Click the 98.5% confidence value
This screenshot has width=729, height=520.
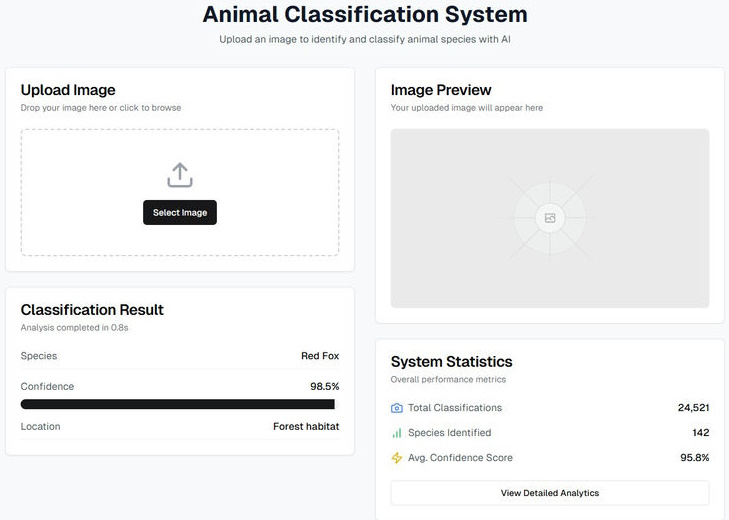324,387
